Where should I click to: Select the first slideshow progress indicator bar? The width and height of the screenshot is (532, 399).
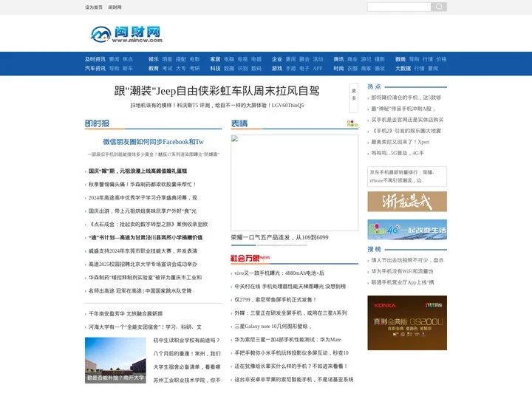(243, 245)
